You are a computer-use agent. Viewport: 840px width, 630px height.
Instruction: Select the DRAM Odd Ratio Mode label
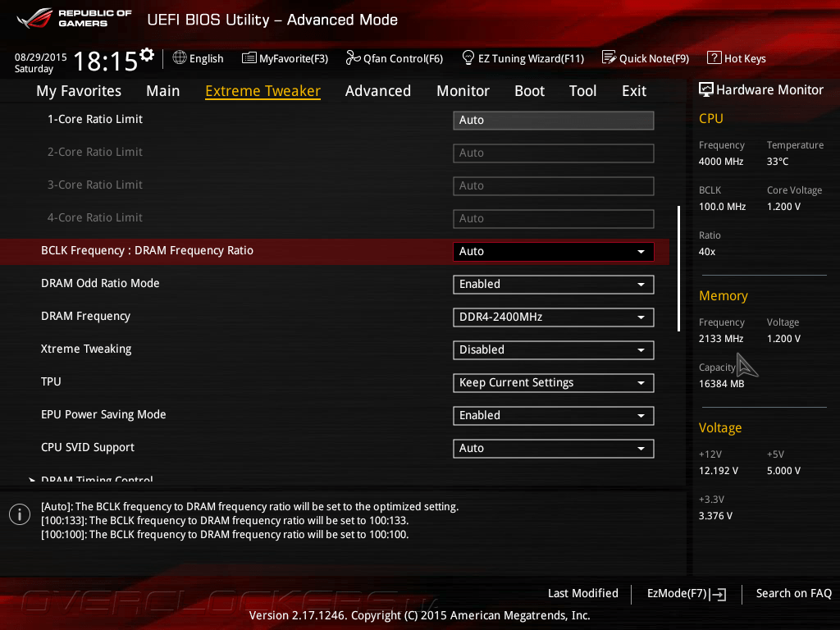point(100,283)
